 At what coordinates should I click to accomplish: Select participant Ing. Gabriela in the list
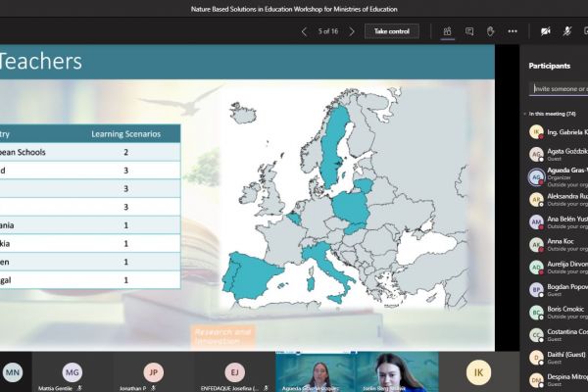pos(558,132)
